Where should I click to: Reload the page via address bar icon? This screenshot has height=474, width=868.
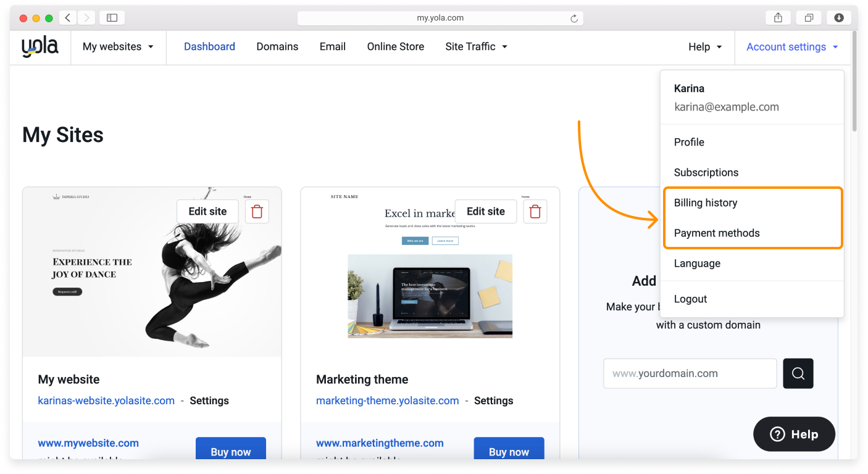click(x=574, y=18)
